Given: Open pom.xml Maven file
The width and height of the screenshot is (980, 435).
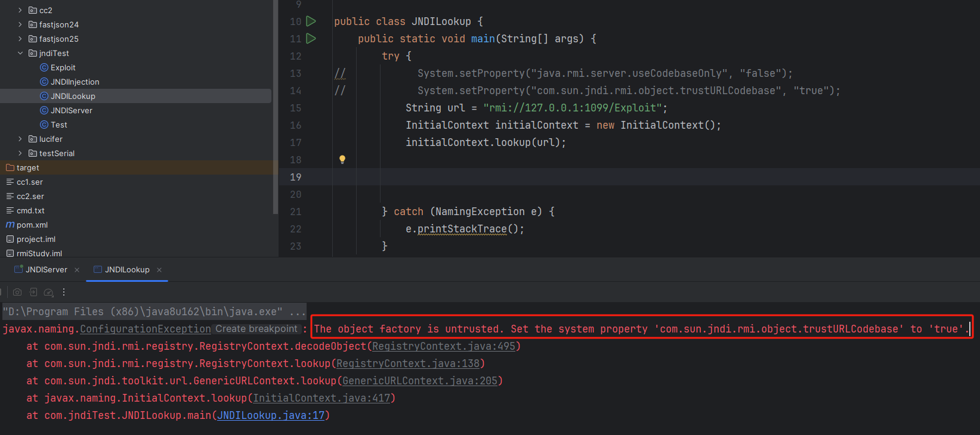Looking at the screenshot, I should click(32, 225).
